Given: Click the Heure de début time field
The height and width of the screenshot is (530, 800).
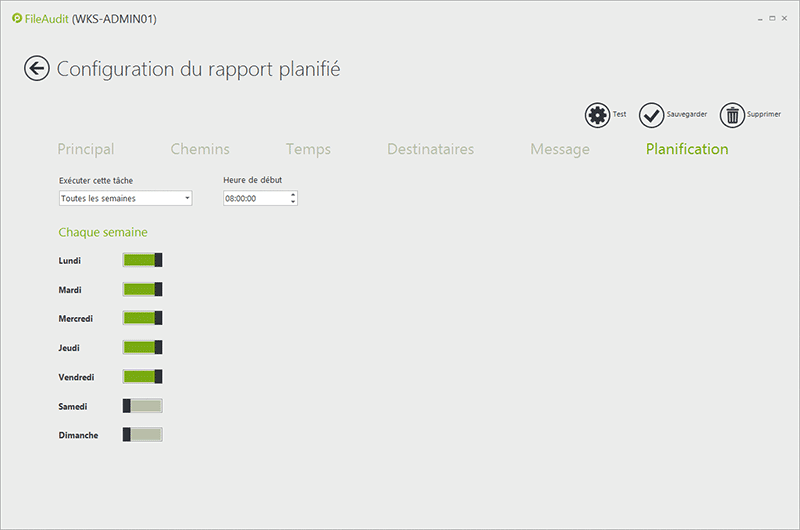Looking at the screenshot, I should tap(255, 198).
